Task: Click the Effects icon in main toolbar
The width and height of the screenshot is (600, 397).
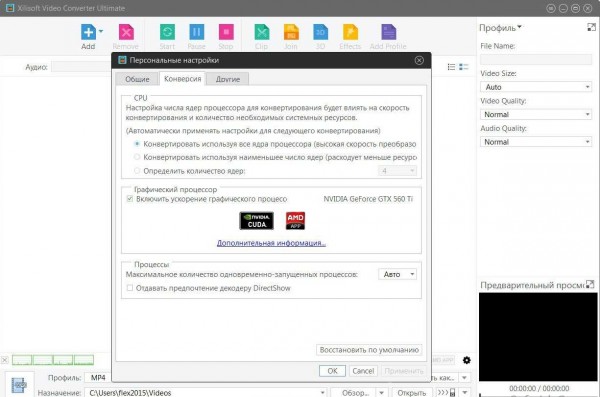Action: pyautogui.click(x=350, y=32)
